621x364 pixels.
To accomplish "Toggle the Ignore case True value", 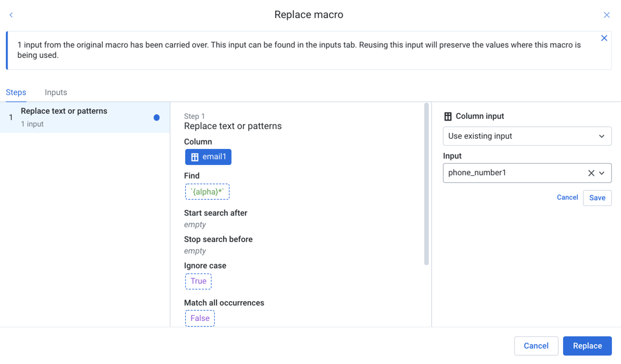I will coord(198,281).
